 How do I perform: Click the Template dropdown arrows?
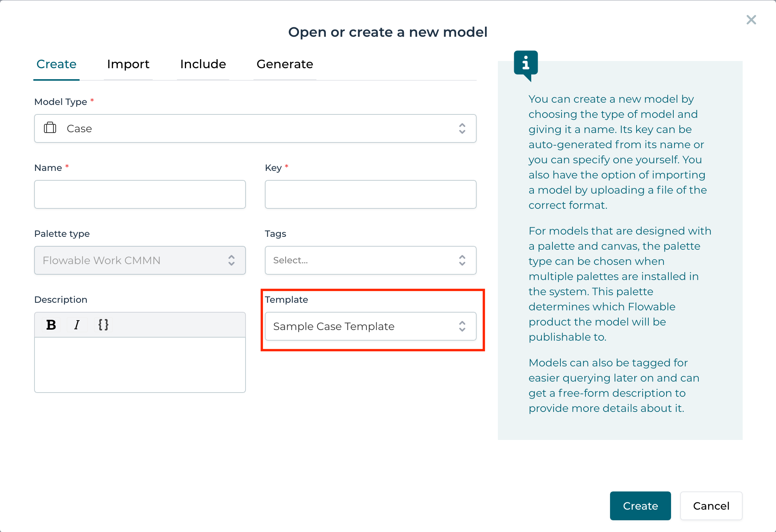click(462, 326)
